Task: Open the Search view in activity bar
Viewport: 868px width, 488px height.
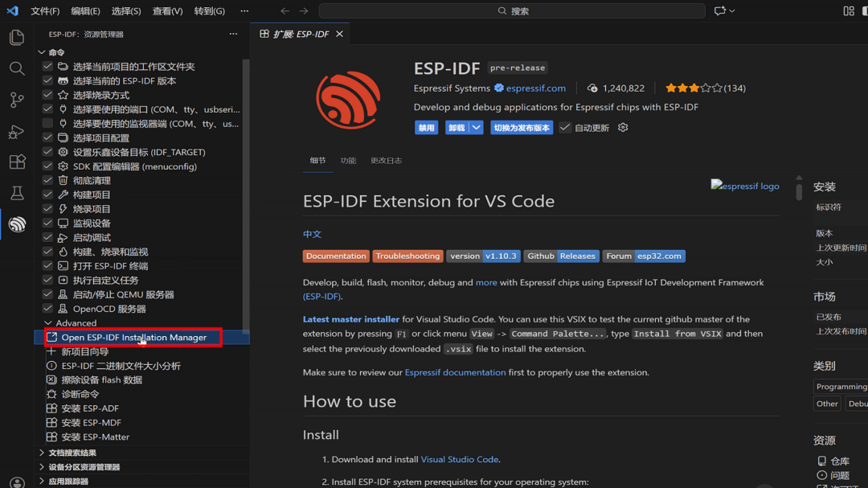Action: (17, 68)
